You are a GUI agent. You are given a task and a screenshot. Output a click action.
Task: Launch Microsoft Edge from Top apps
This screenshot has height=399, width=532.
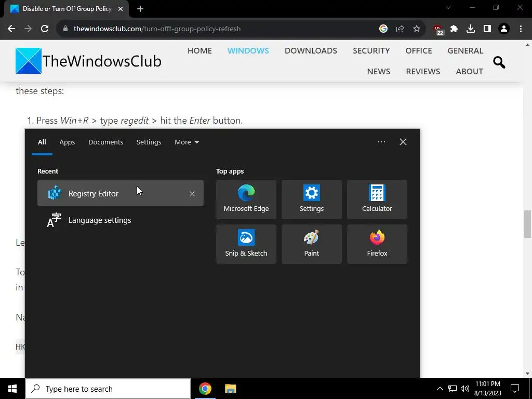tap(246, 199)
